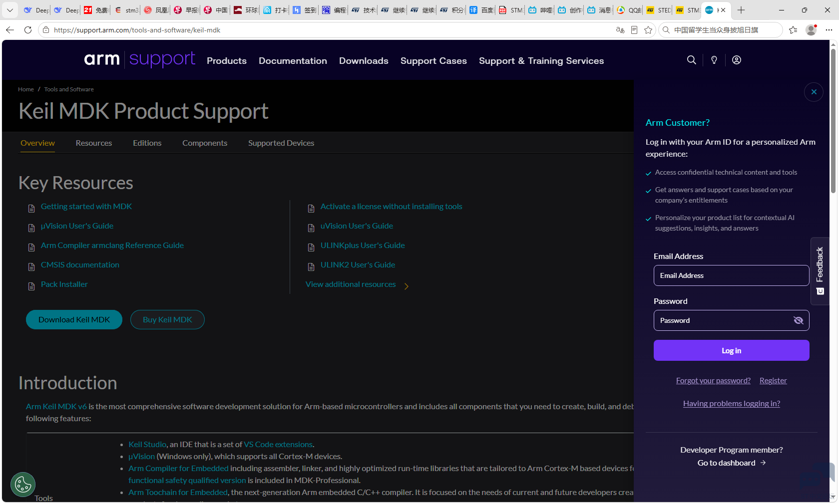
Task: Open browser settings and more menu
Action: click(x=829, y=30)
